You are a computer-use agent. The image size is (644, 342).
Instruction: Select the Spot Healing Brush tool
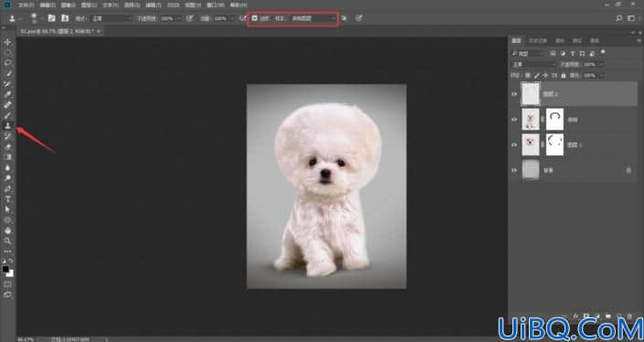coord(8,105)
